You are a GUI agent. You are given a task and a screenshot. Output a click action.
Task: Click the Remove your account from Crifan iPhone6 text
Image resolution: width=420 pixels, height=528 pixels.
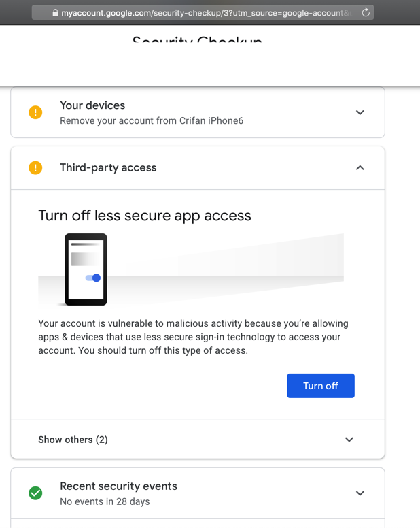(x=152, y=121)
